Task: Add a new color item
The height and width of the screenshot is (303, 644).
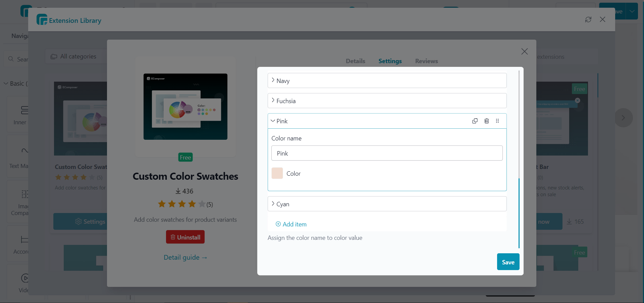Action: (x=291, y=224)
